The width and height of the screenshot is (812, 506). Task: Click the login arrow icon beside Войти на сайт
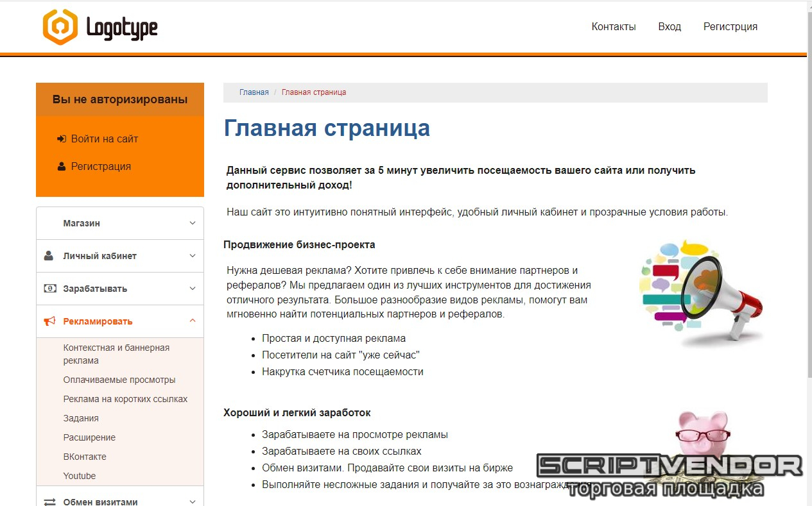pos(62,139)
